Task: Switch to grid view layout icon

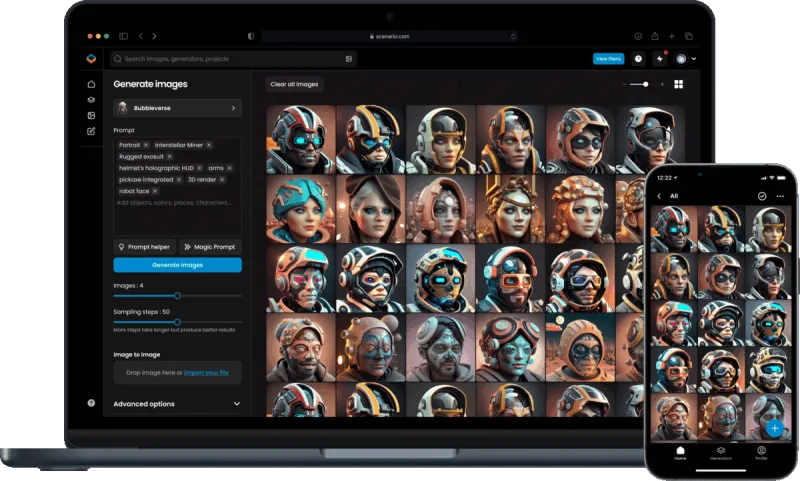Action: point(678,85)
